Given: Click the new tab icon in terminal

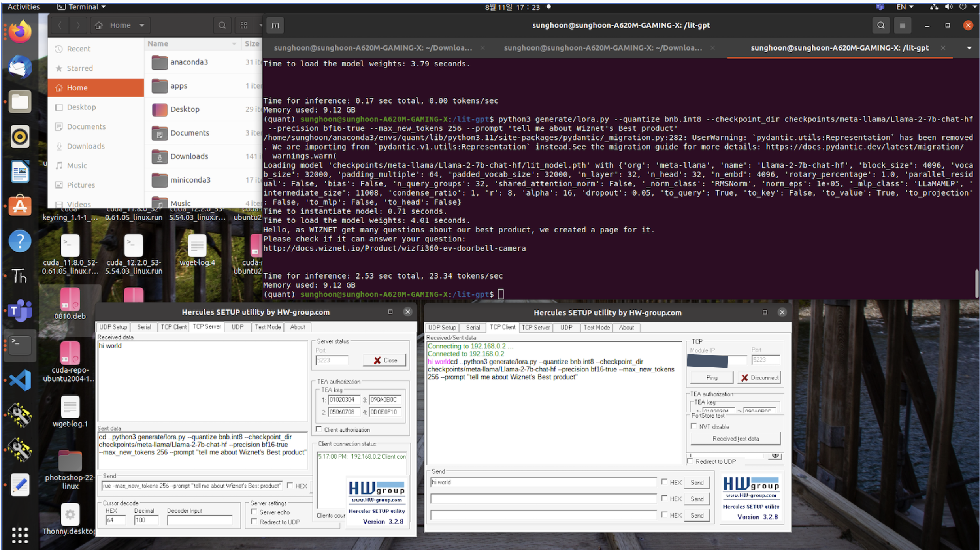Looking at the screenshot, I should (x=275, y=25).
